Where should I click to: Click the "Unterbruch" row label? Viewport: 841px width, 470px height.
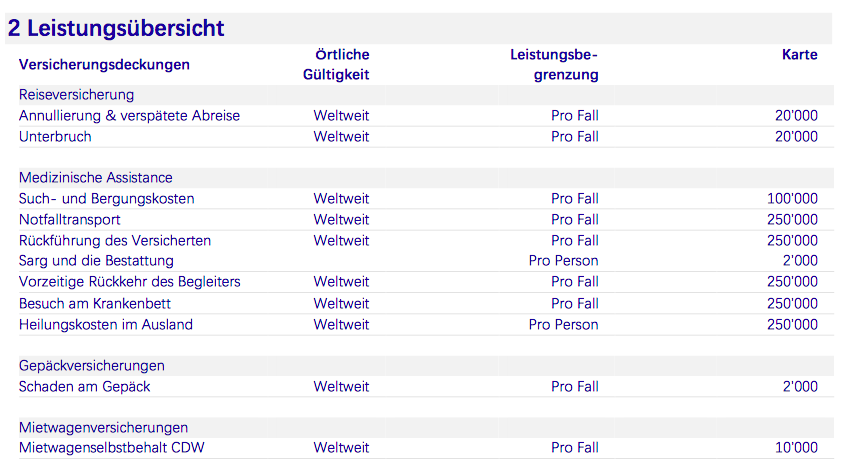coord(55,137)
